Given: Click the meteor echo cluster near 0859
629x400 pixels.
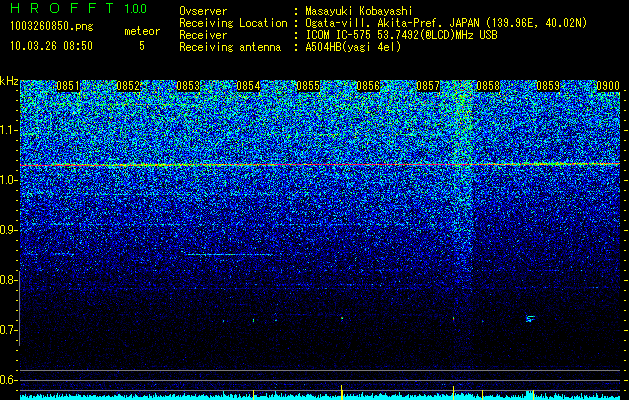Looking at the screenshot, I should pos(530,319).
